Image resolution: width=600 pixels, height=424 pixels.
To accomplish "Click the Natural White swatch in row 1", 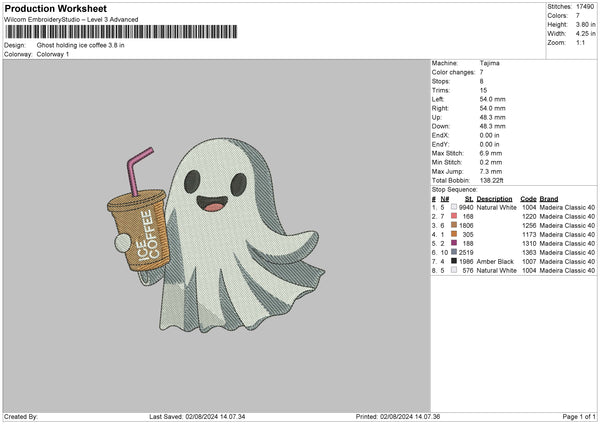I will 454,207.
